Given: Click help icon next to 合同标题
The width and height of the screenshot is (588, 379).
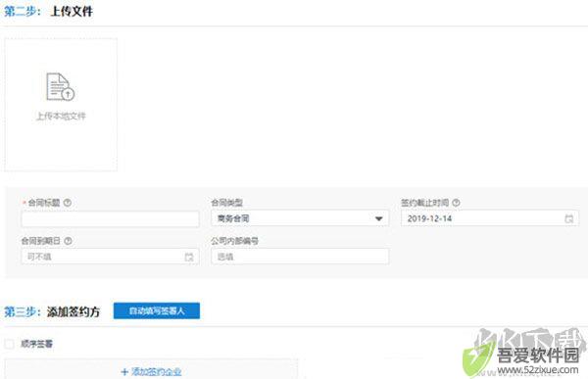Looking at the screenshot, I should [68, 203].
